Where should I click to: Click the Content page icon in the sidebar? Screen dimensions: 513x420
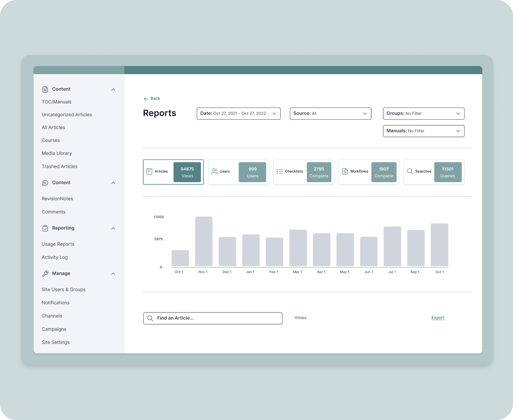click(45, 89)
